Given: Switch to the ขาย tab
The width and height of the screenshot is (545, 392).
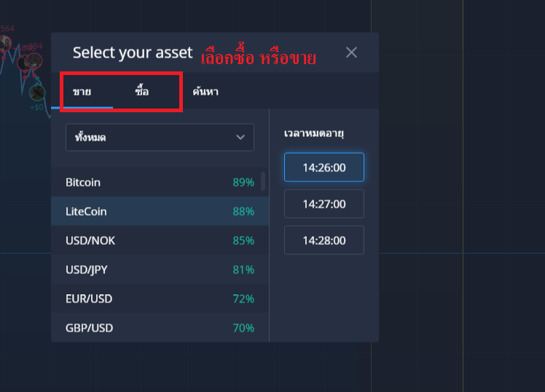Looking at the screenshot, I should pos(82,91).
